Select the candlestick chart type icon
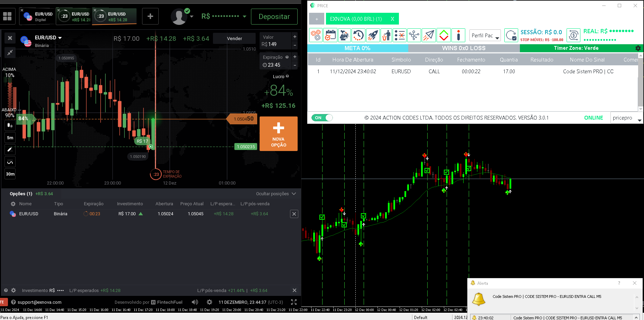Screen dimensions: 644x320 click(10, 125)
